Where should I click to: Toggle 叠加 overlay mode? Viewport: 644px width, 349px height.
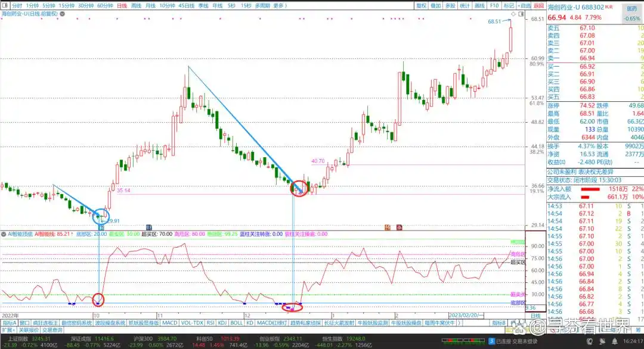436,5
